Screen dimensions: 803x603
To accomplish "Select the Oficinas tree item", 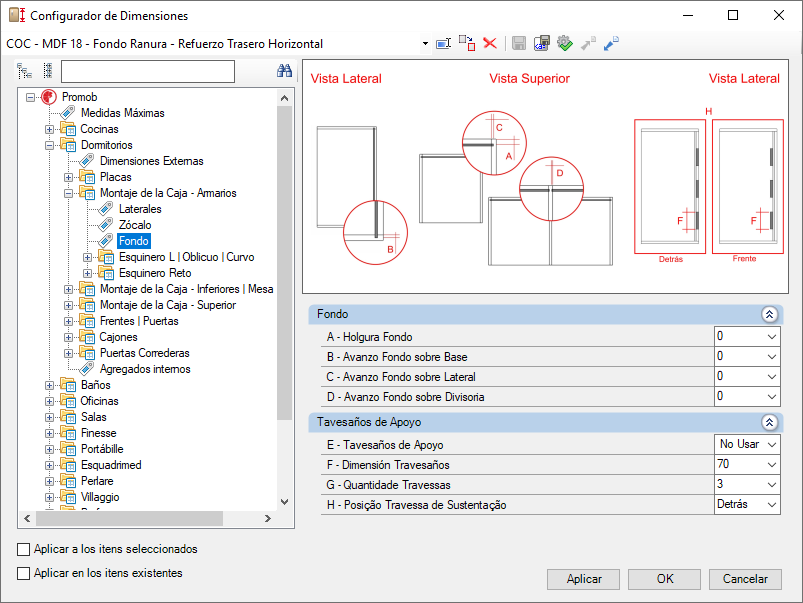I will (x=99, y=401).
